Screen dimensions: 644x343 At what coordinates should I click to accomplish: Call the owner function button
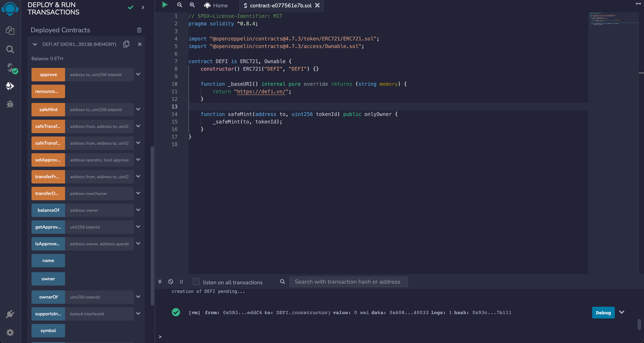(x=48, y=279)
